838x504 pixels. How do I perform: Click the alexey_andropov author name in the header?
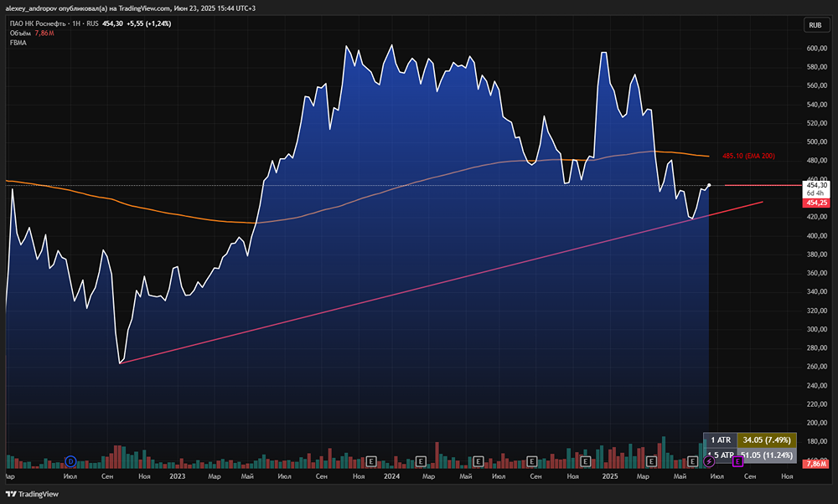(30, 8)
